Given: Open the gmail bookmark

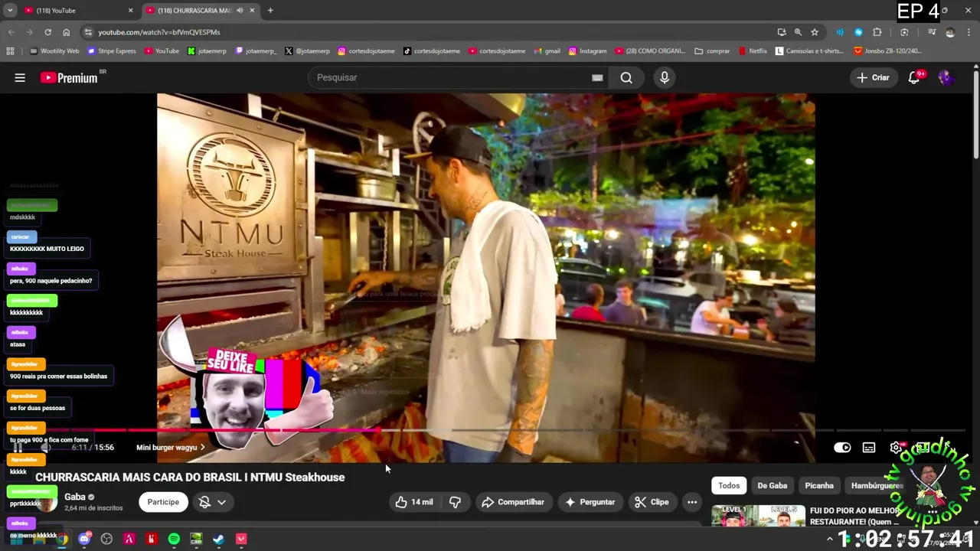Looking at the screenshot, I should (547, 51).
